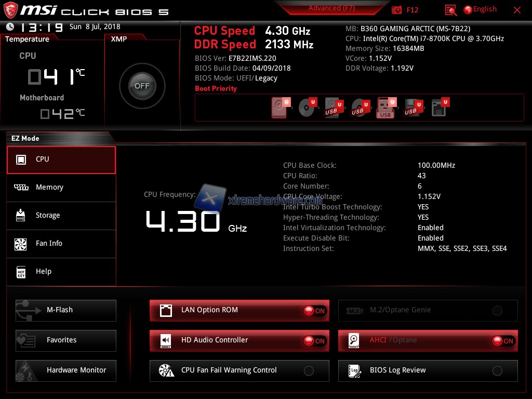Pick the USB flash key boot device icon
The image size is (532, 399).
(386, 108)
